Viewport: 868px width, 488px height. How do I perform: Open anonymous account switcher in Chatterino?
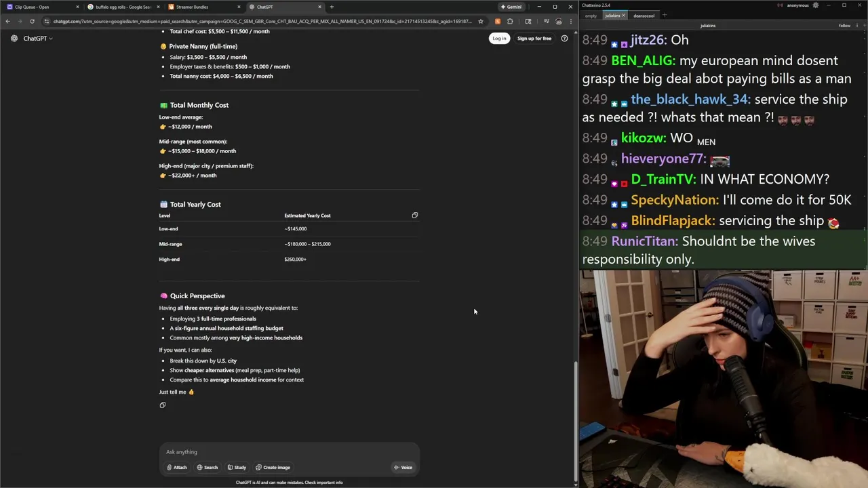coord(797,5)
